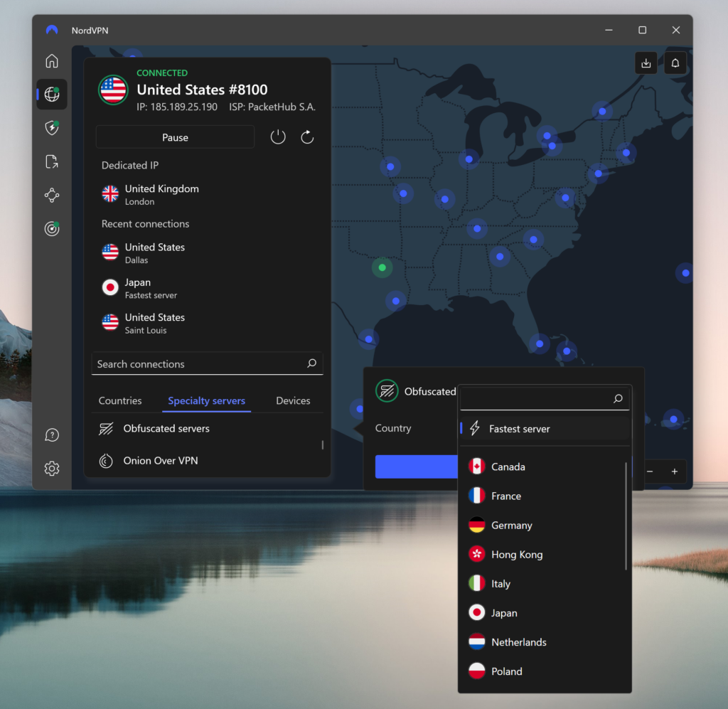Image resolution: width=728 pixels, height=709 pixels.
Task: Open the Home sidebar icon
Action: tap(51, 61)
